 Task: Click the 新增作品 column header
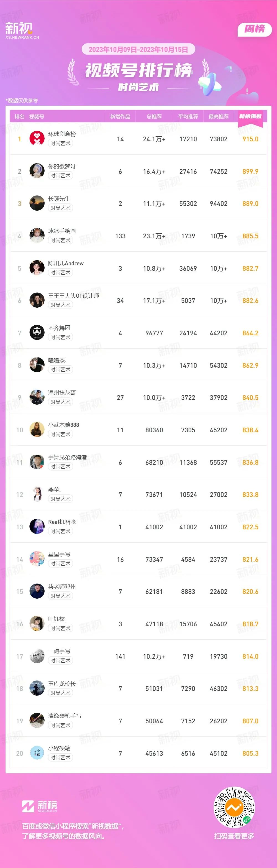120,117
